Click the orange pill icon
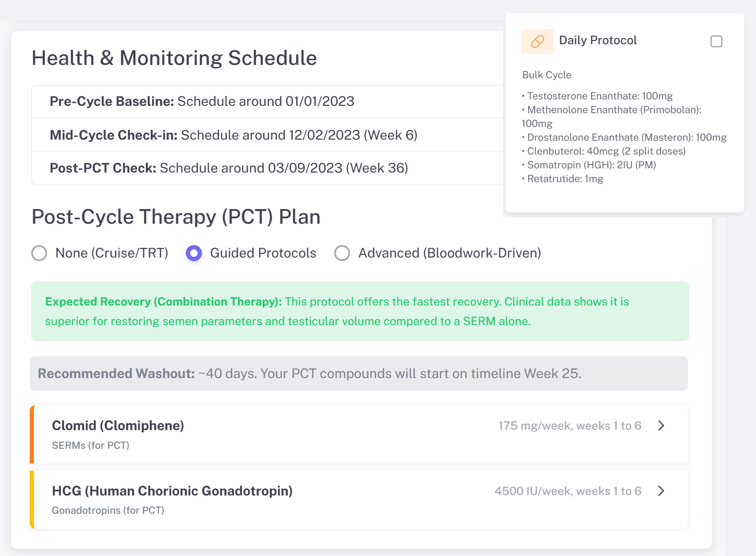This screenshot has width=756, height=556. pos(537,41)
